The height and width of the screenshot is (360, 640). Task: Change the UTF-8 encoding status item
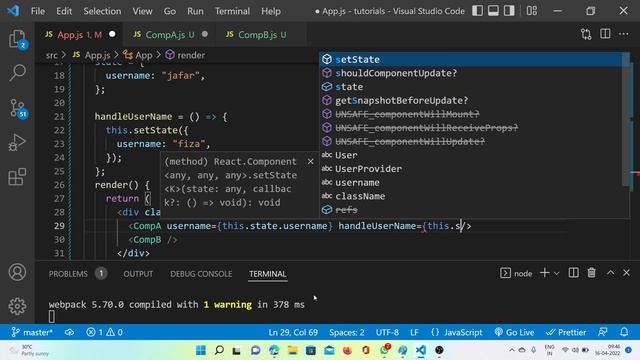(x=387, y=333)
